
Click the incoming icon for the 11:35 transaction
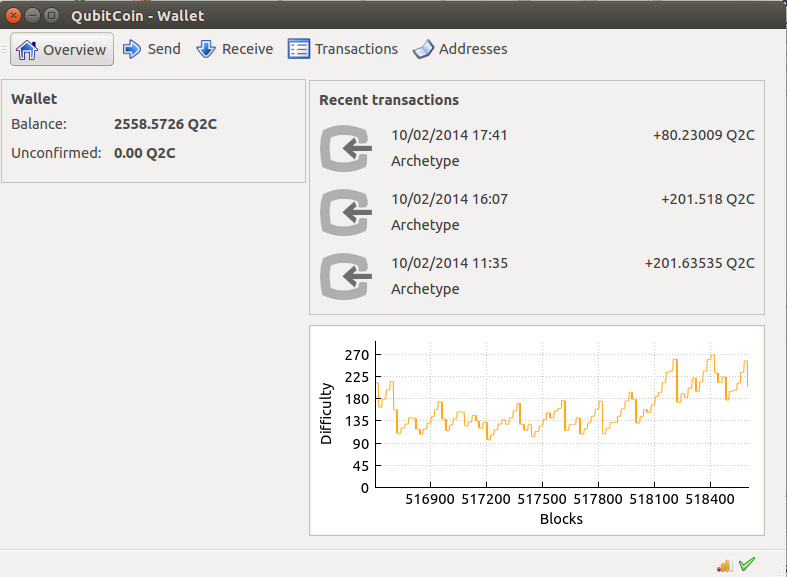tap(346, 276)
